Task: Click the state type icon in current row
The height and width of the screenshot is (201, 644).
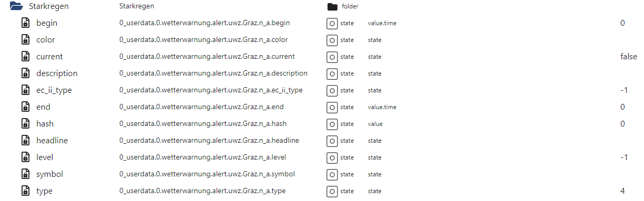Action: click(x=332, y=57)
